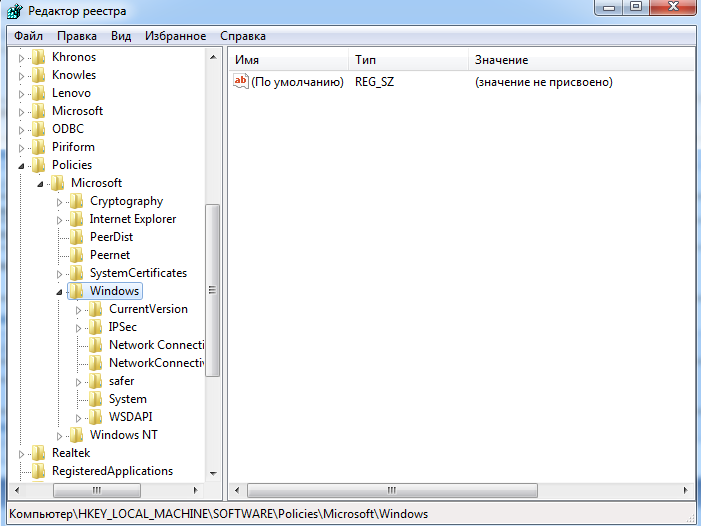Select the NetworkConnectivity key
The width and height of the screenshot is (701, 526).
point(156,363)
